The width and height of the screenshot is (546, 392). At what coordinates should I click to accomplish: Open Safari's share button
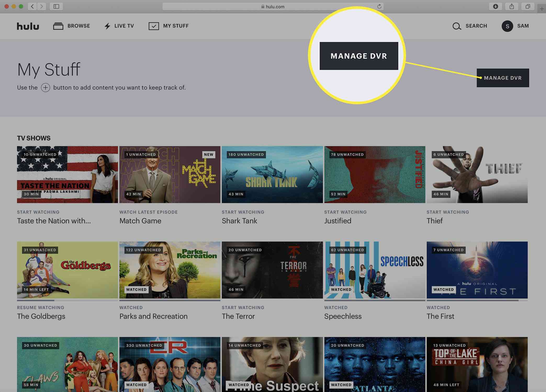(512, 6)
